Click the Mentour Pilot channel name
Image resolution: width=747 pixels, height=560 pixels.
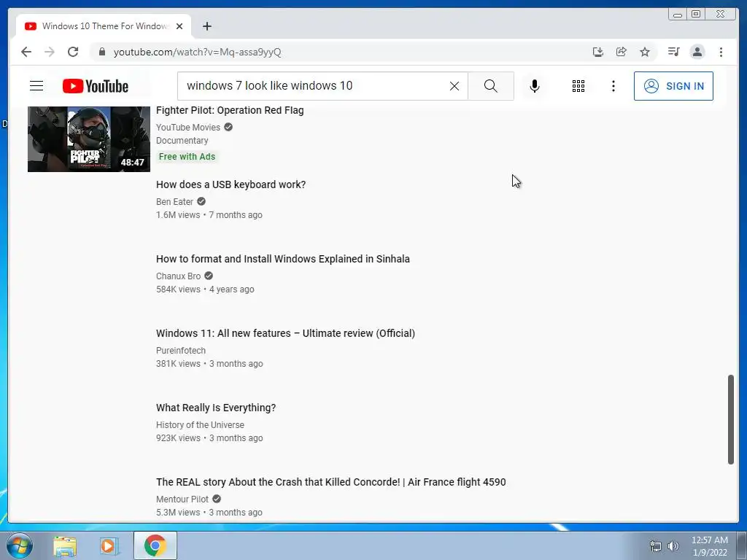click(x=182, y=499)
